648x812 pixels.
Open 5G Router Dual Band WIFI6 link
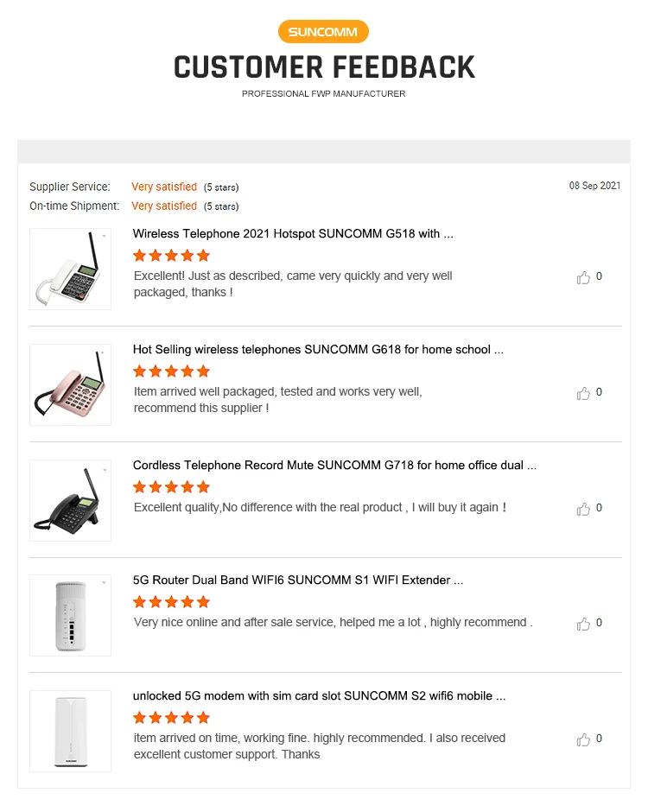coord(298,580)
